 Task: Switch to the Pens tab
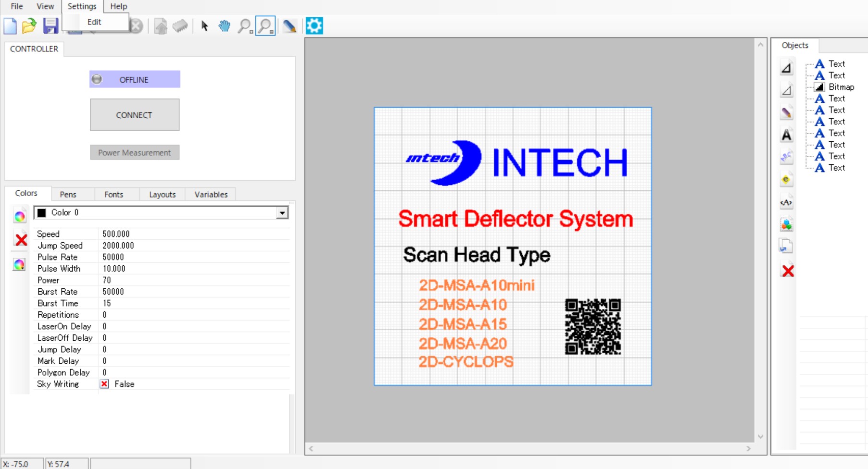coord(68,195)
